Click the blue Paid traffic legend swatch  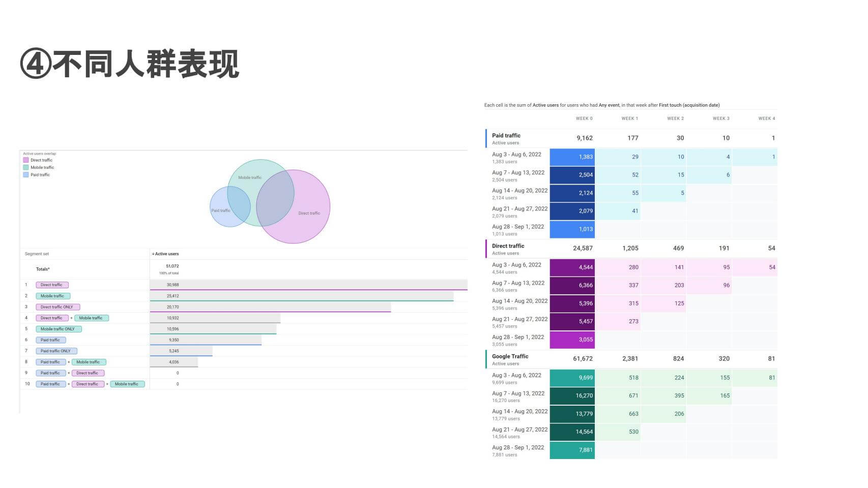[x=26, y=175]
